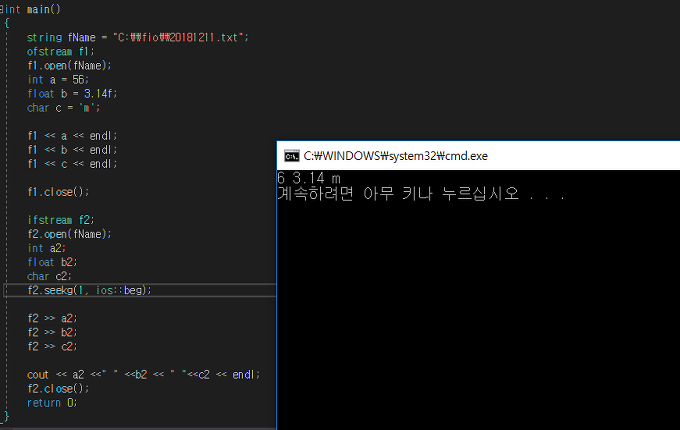Click the 'f1 << c << endl;' line
This screenshot has height=430, width=680.
72,164
